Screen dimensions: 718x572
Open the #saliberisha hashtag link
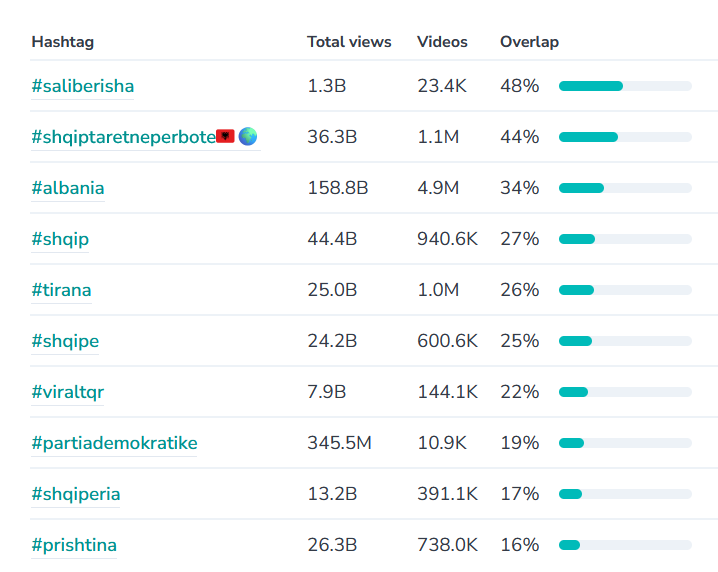pyautogui.click(x=82, y=86)
